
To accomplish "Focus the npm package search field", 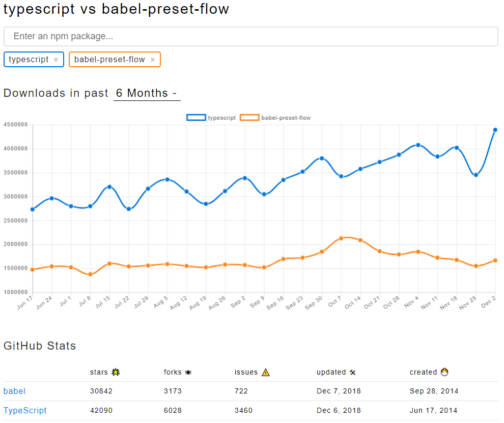I will [250, 37].
